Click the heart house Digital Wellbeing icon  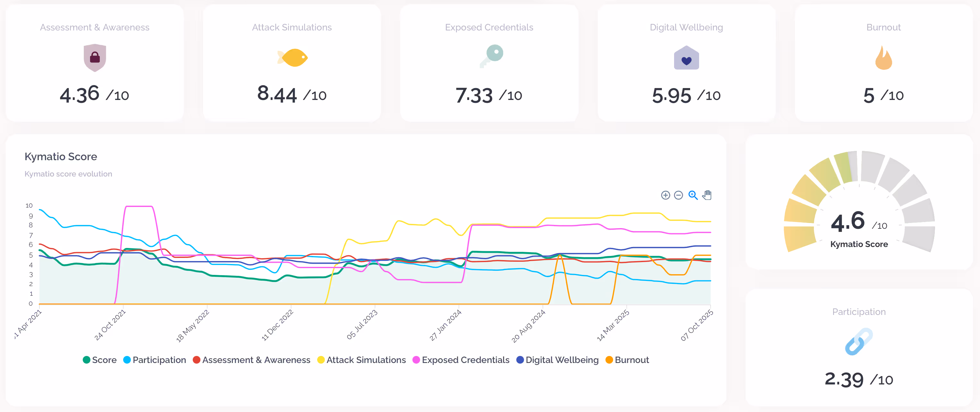point(686,58)
